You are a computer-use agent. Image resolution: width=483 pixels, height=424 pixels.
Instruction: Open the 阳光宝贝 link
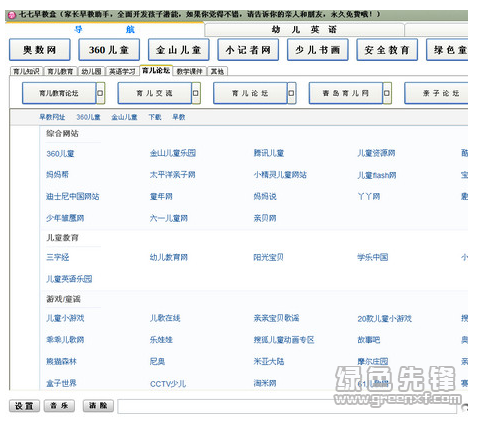[x=269, y=257]
